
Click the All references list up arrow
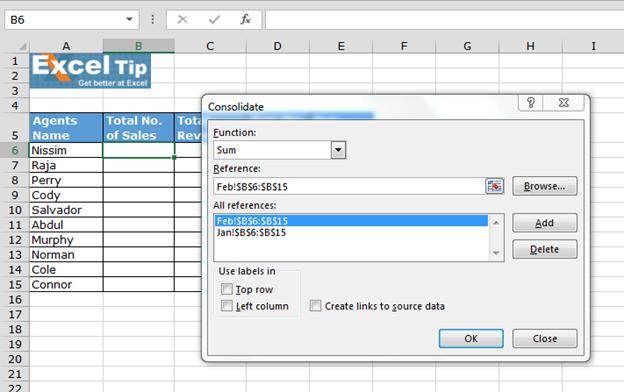coord(496,223)
